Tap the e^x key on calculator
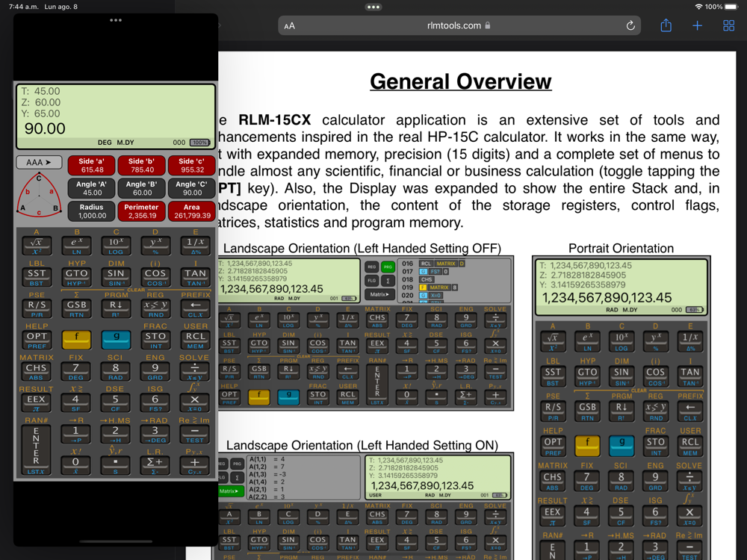This screenshot has width=747, height=560. click(x=76, y=245)
